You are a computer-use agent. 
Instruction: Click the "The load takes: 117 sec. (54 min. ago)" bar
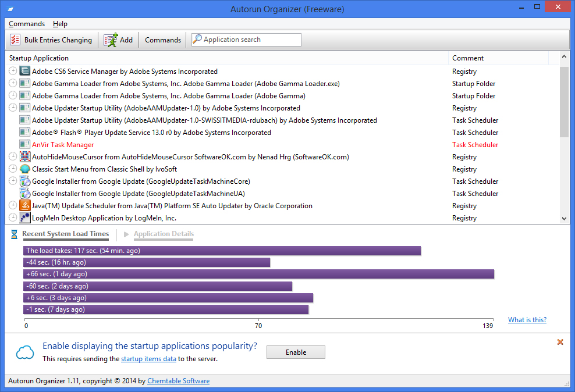pyautogui.click(x=222, y=251)
